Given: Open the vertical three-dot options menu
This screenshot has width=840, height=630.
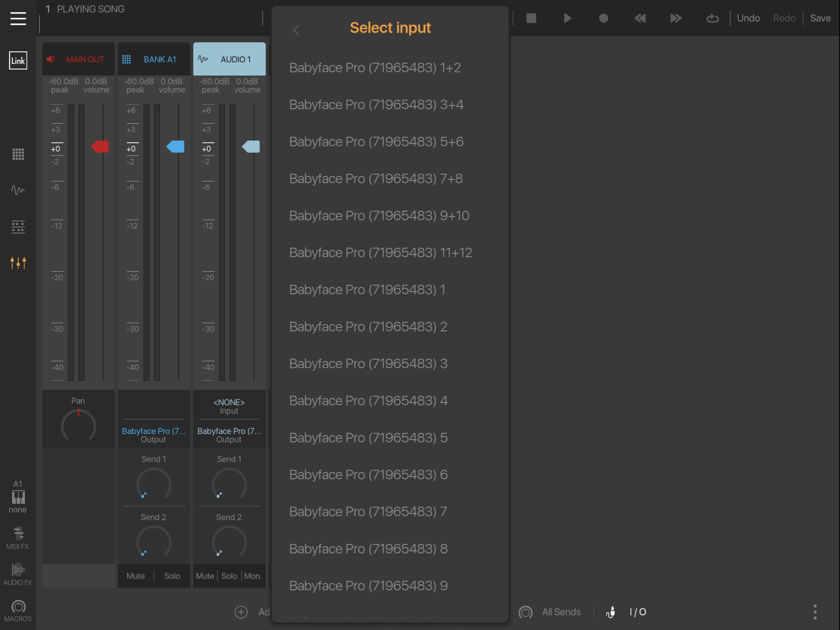Looking at the screenshot, I should [815, 612].
